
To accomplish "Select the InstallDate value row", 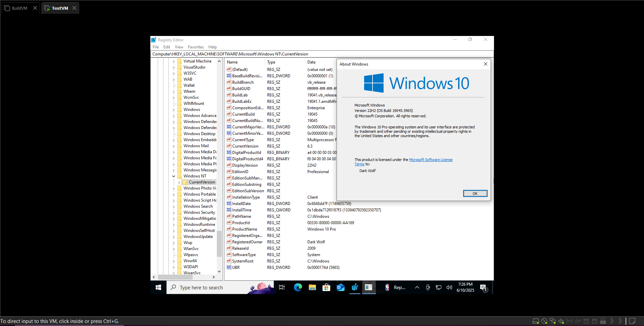I will (x=242, y=204).
